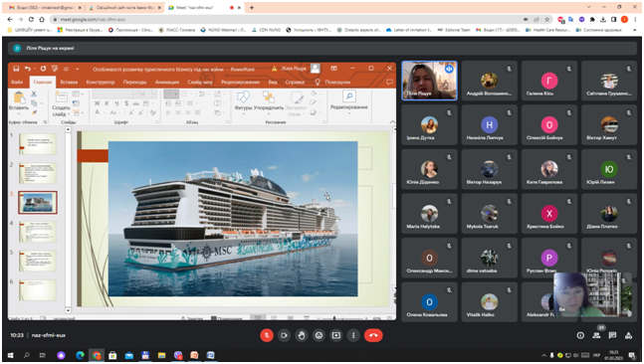The width and height of the screenshot is (644, 364).
Task: Open the Chrome three-dot menu
Action: tap(635, 19)
